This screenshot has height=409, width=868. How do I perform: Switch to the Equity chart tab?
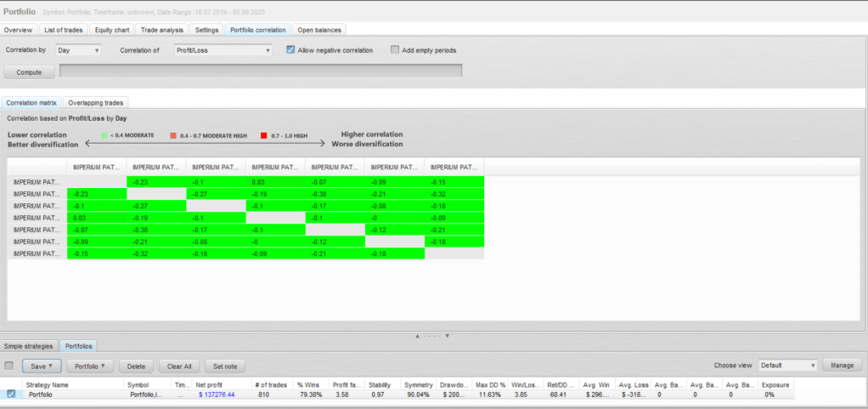(110, 30)
